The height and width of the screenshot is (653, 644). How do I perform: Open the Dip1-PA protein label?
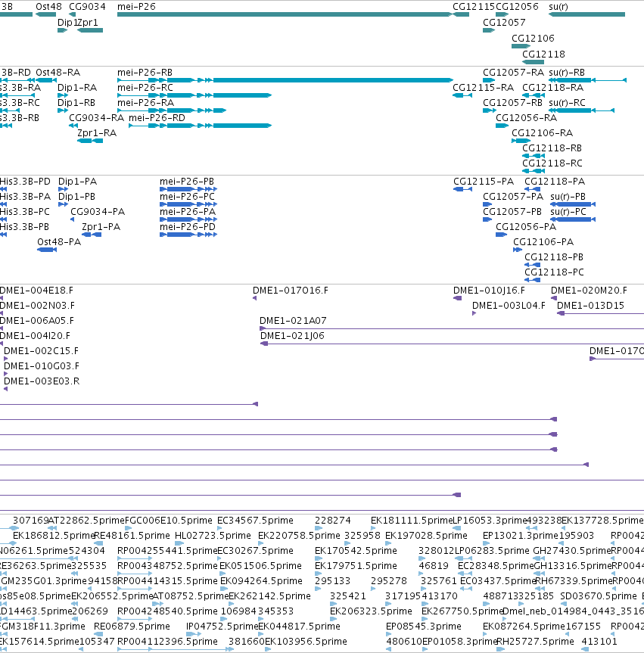pyautogui.click(x=77, y=182)
